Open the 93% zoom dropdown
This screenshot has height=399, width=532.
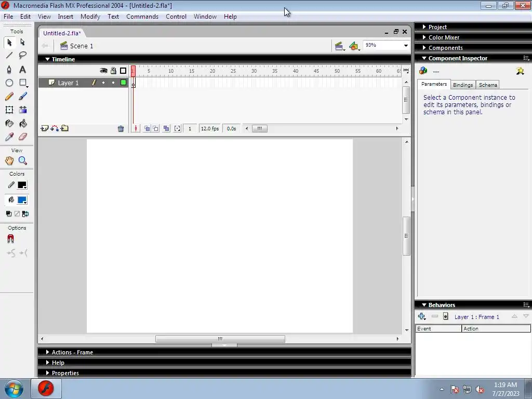click(406, 46)
